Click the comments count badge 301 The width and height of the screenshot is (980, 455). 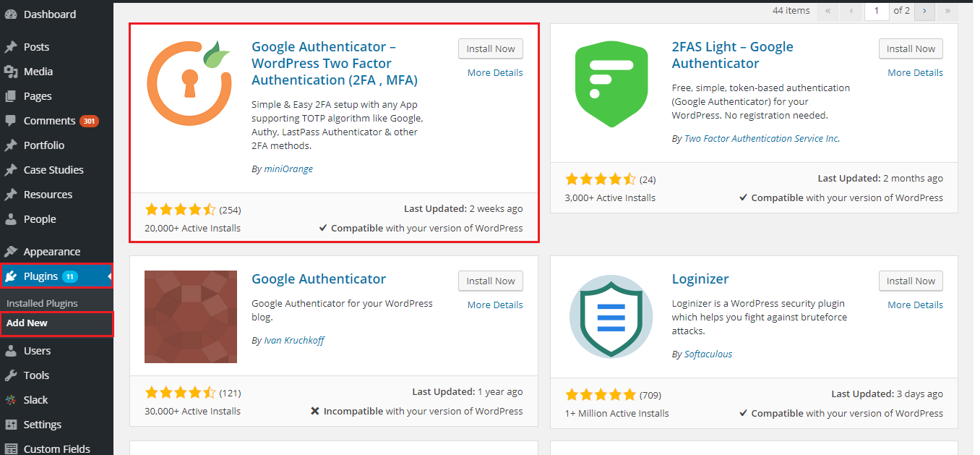[89, 121]
